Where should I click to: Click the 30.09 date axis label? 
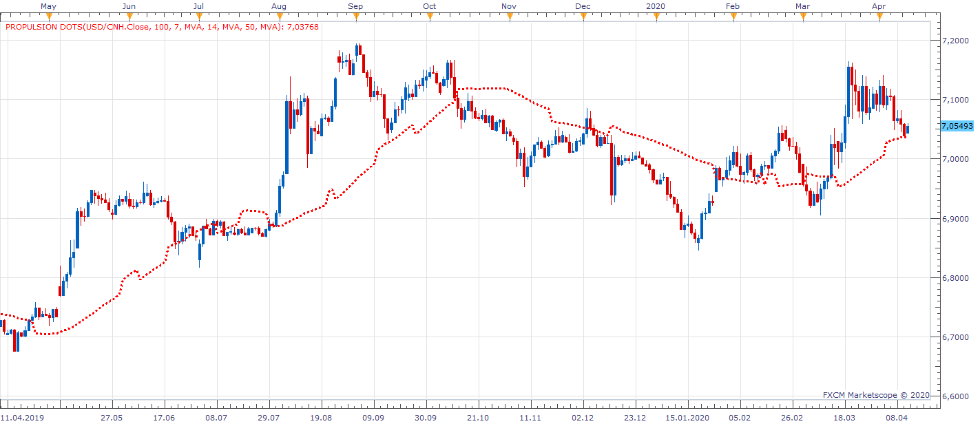tap(426, 418)
